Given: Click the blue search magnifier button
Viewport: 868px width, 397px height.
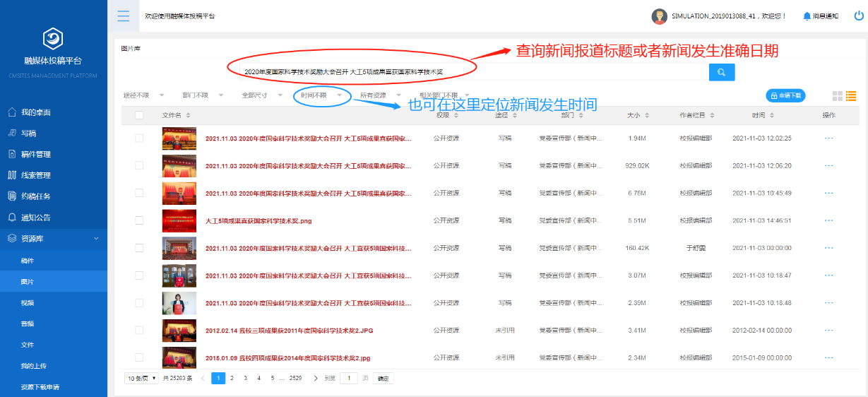Looking at the screenshot, I should click(x=721, y=72).
